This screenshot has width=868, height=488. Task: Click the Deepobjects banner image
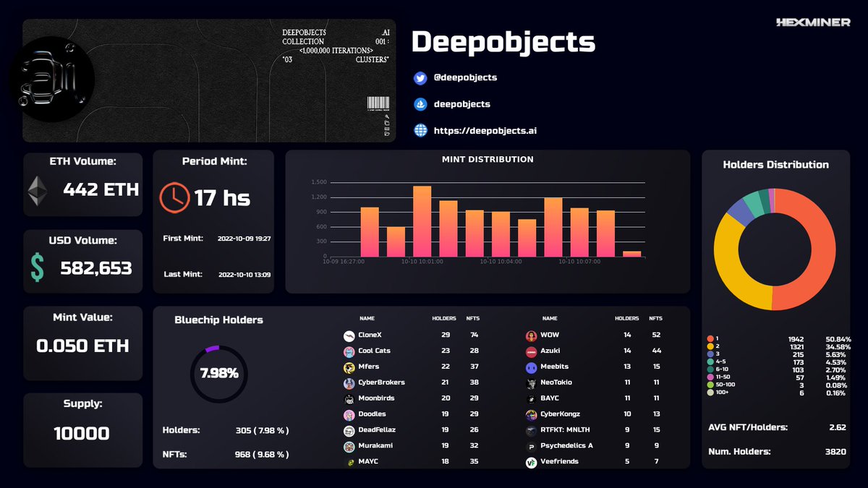tap(209, 80)
